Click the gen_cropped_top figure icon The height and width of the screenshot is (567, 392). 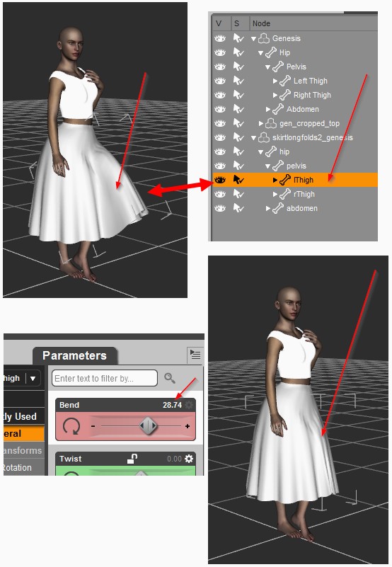pyautogui.click(x=271, y=123)
